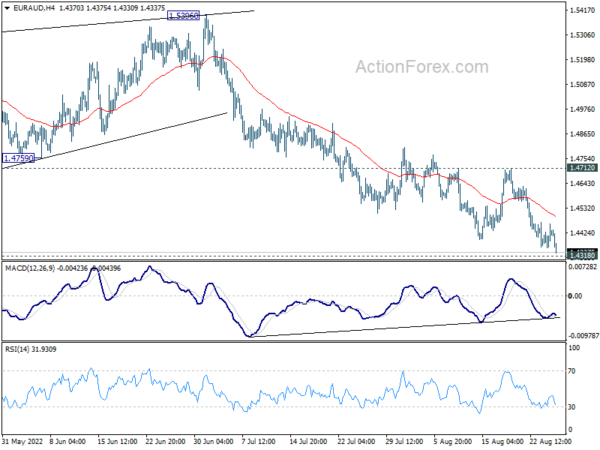
Task: Click the 1.47120 horizontal level price tag
Action: pyautogui.click(x=583, y=168)
